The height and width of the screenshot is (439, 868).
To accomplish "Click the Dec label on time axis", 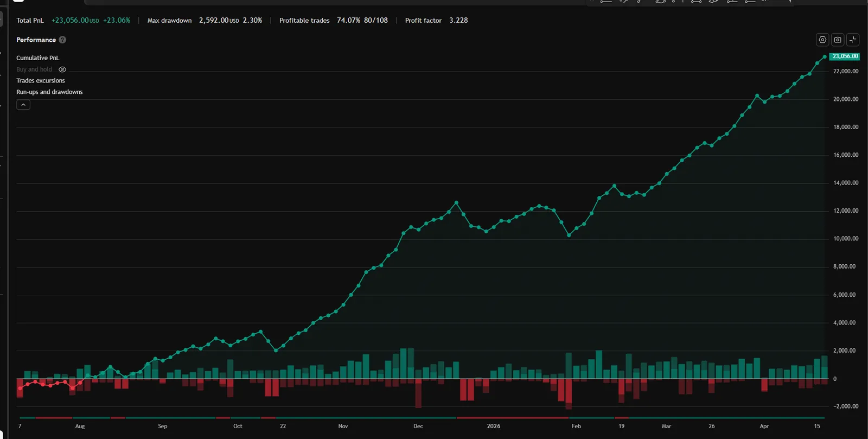I will [x=418, y=427].
